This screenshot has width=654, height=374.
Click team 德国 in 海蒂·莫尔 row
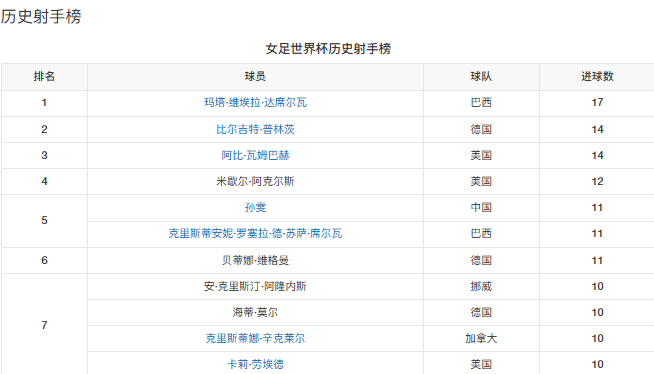point(481,312)
